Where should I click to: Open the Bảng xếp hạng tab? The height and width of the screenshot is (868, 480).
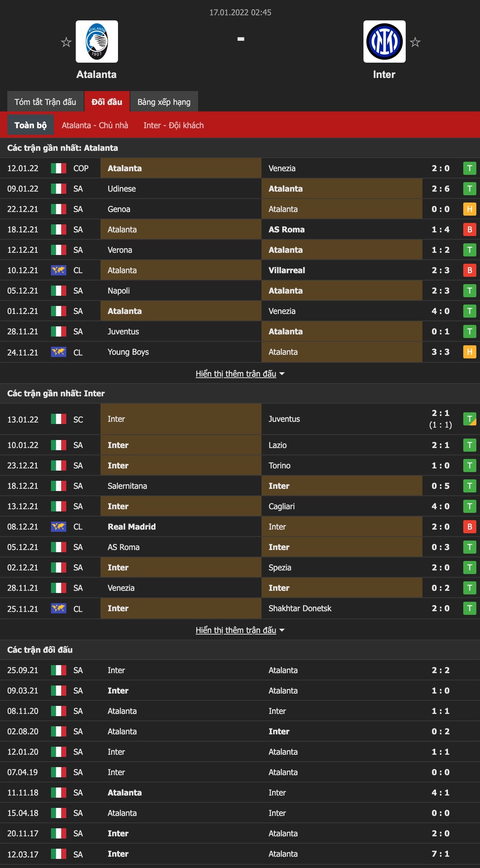click(164, 102)
